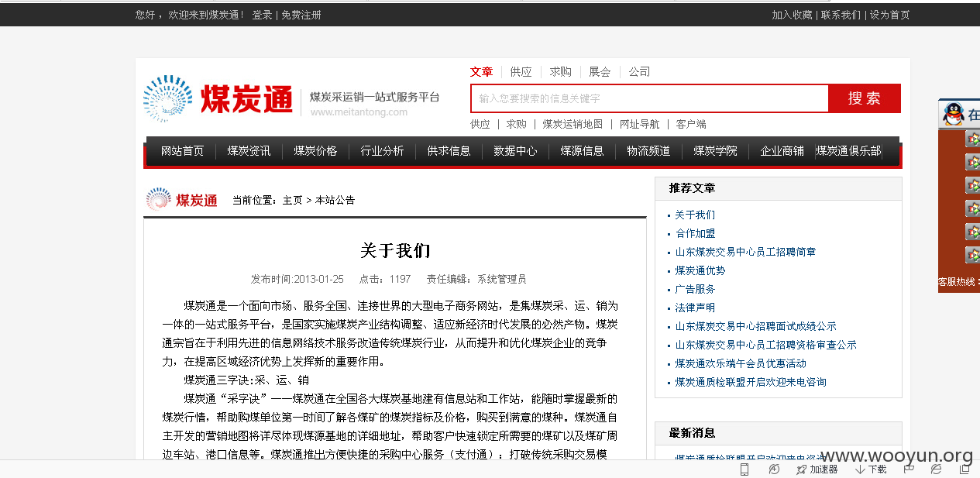980x478 pixels.
Task: Open 企业商铺 in the navigation bar
Action: click(782, 151)
